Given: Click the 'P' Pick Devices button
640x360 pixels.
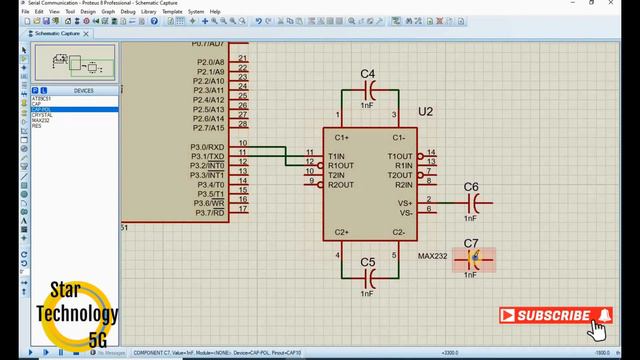Looking at the screenshot, I should pyautogui.click(x=35, y=90).
